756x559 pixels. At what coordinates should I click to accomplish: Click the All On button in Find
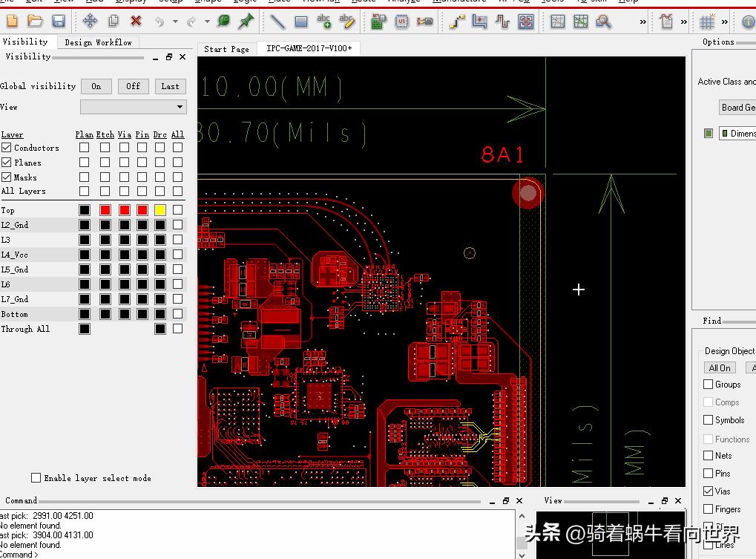pyautogui.click(x=720, y=368)
